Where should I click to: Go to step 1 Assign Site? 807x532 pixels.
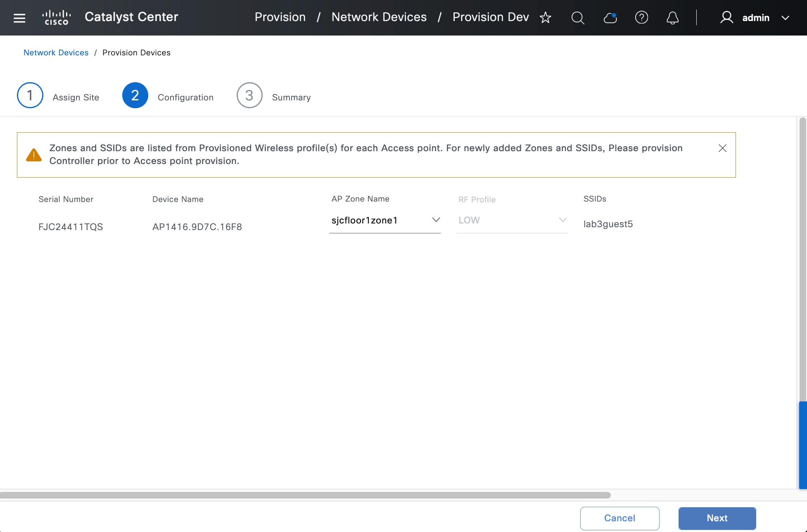point(30,95)
